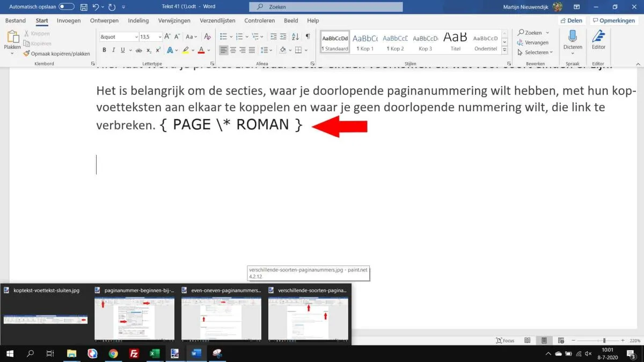Toggle bold formatting
644x362 pixels.
point(104,50)
